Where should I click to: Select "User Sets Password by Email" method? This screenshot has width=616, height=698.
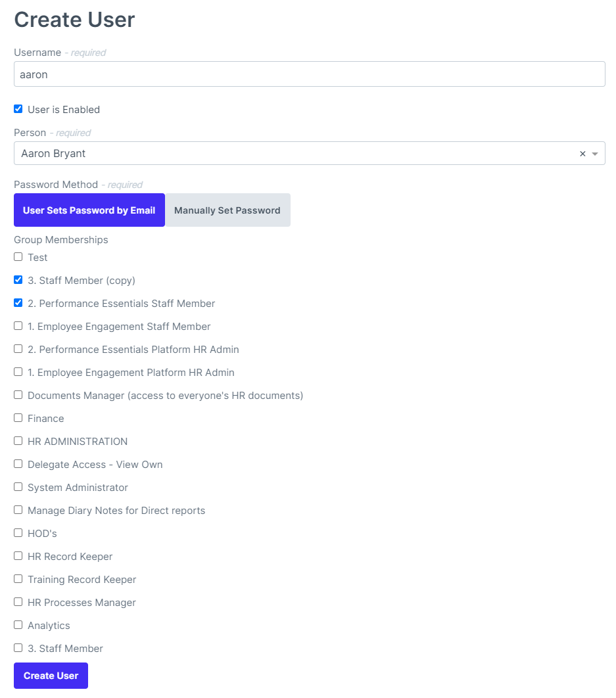click(89, 210)
